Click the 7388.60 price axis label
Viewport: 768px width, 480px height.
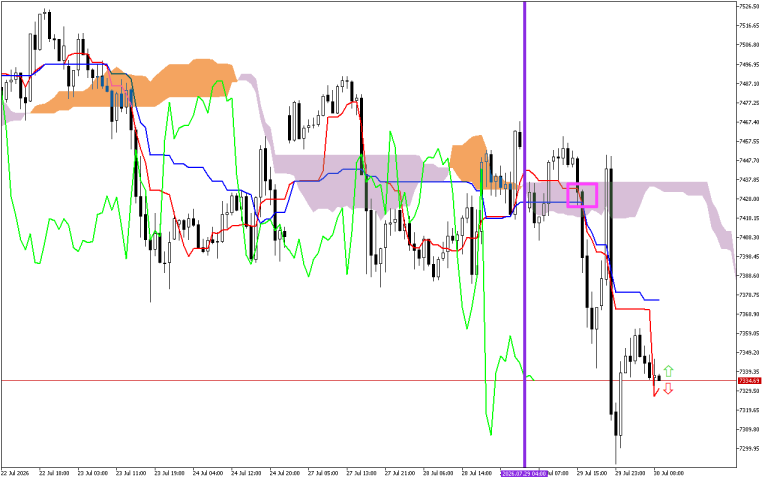coord(749,276)
